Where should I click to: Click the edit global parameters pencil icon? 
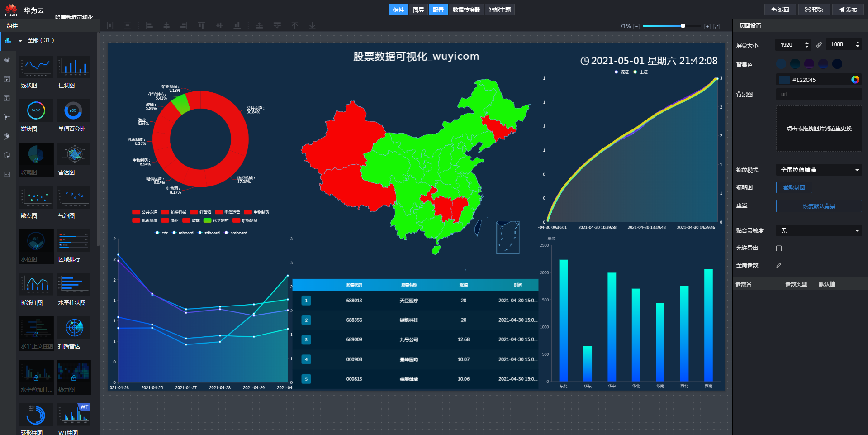(x=779, y=266)
